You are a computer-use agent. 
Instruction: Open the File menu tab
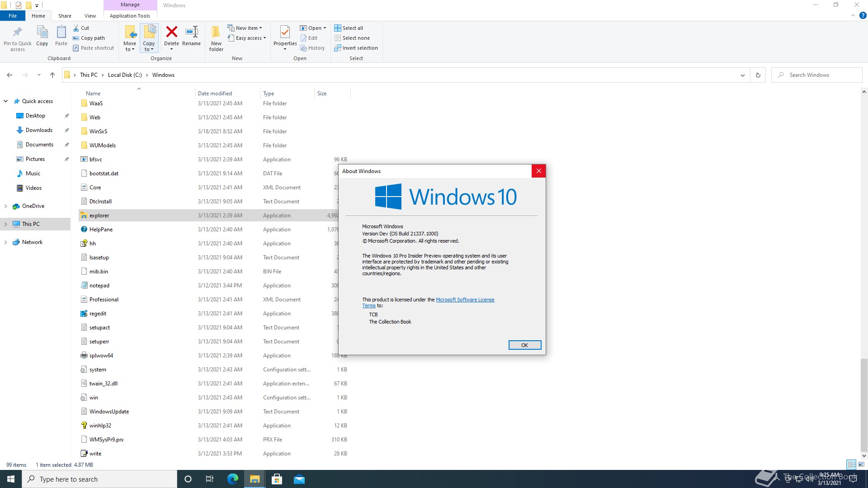click(13, 16)
